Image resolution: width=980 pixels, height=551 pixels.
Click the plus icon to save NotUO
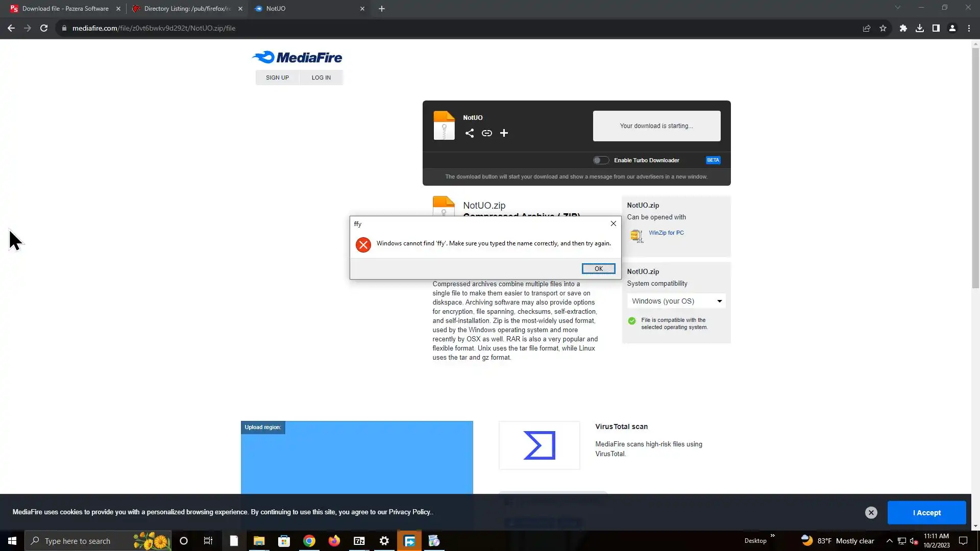click(x=504, y=133)
